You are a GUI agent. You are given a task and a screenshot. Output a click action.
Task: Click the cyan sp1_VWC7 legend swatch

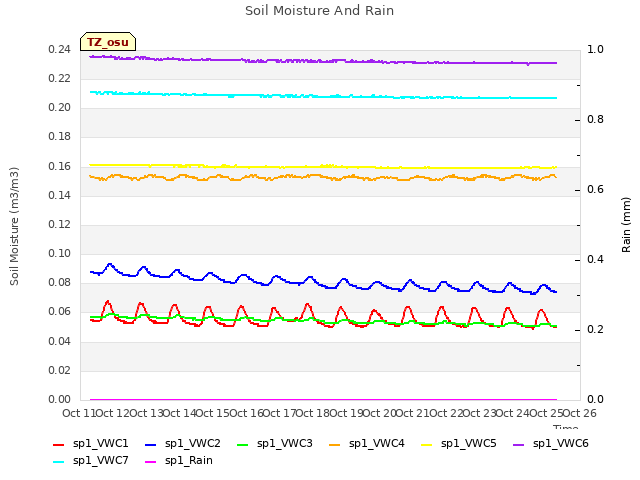(59, 462)
